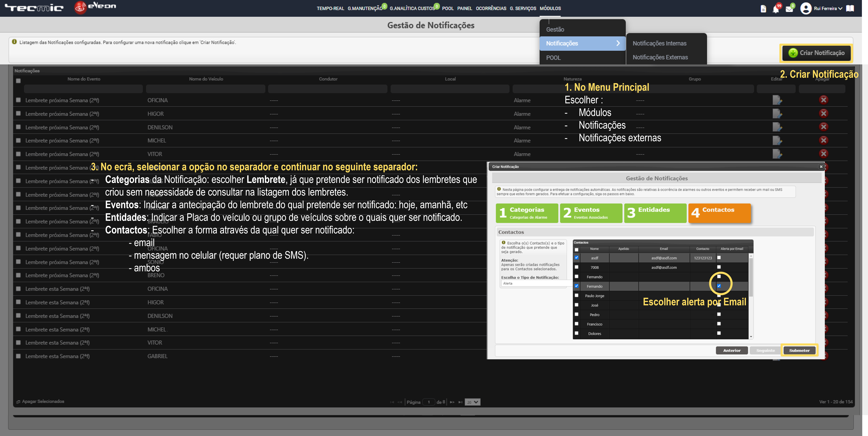The image size is (868, 436).
Task: Open the MÓDULOS menu
Action: tap(550, 8)
